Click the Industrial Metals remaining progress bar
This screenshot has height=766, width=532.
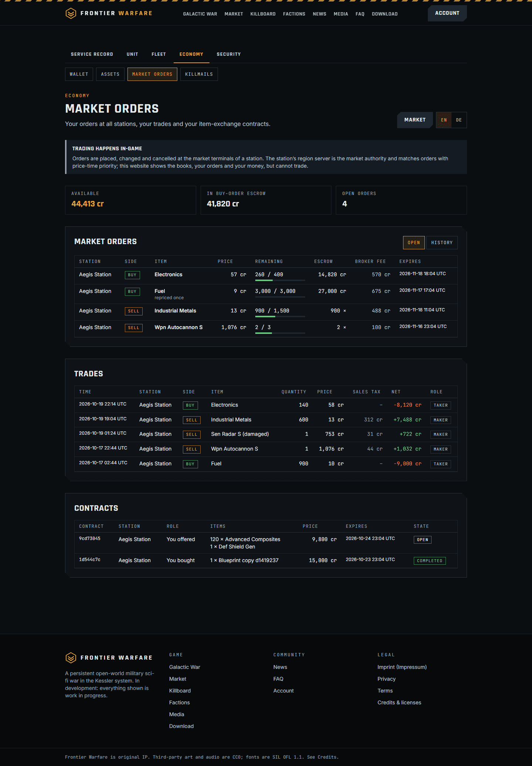tap(280, 317)
